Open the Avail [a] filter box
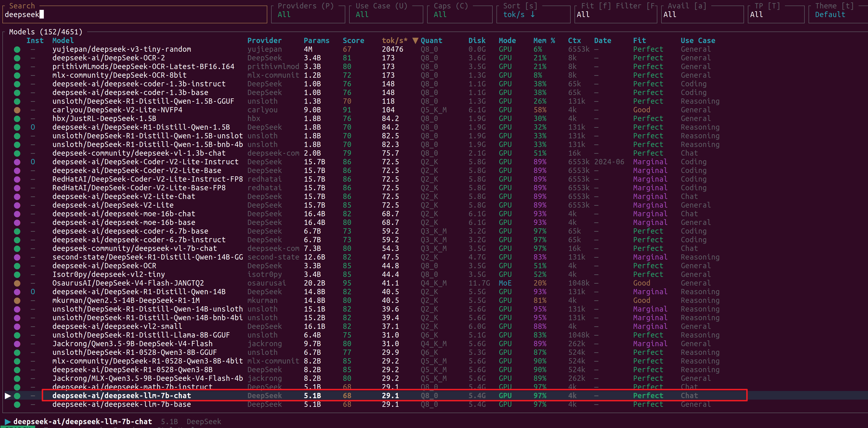 pos(702,14)
